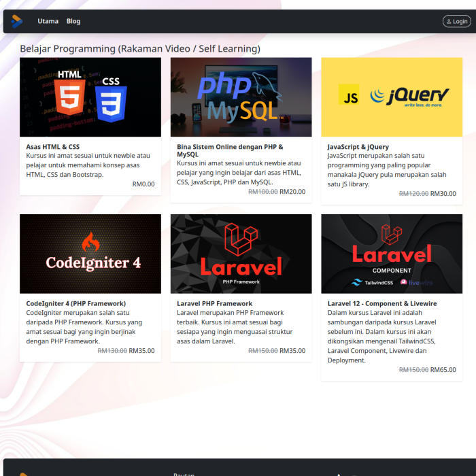The height and width of the screenshot is (476, 476).
Task: Click the HTML & CSS course description text
Action: pos(88,165)
